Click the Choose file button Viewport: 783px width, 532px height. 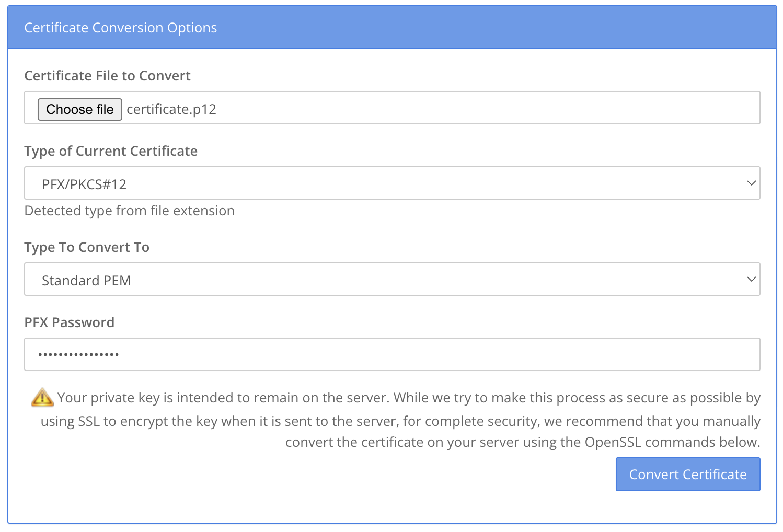[79, 109]
